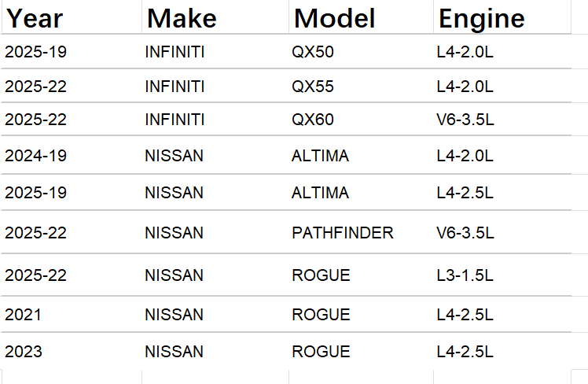Image resolution: width=588 pixels, height=384 pixels.
Task: Click the 2023 year cell
Action: [24, 351]
